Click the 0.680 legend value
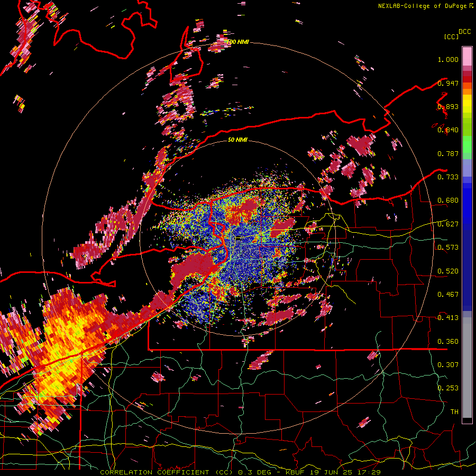 (448, 200)
